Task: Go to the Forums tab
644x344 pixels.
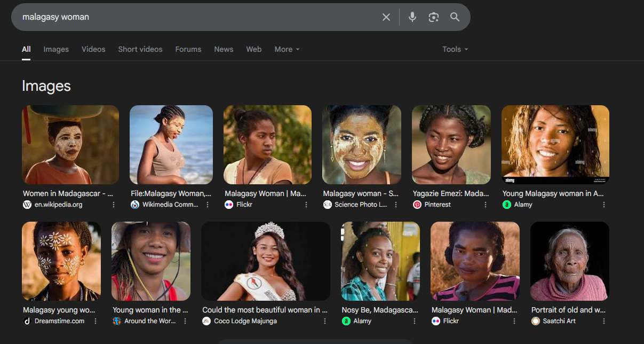Action: pos(188,49)
